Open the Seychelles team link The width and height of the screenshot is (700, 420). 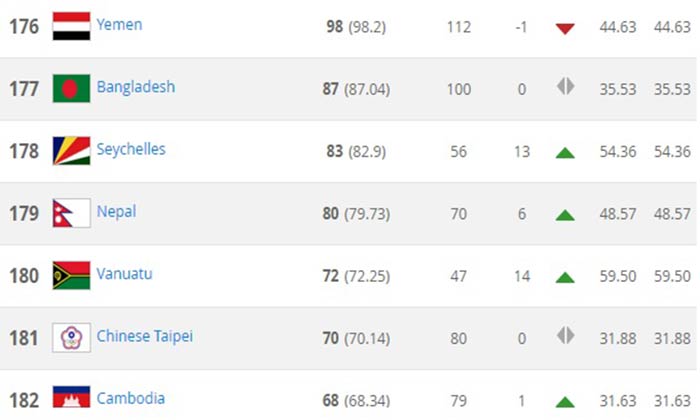click(x=131, y=149)
